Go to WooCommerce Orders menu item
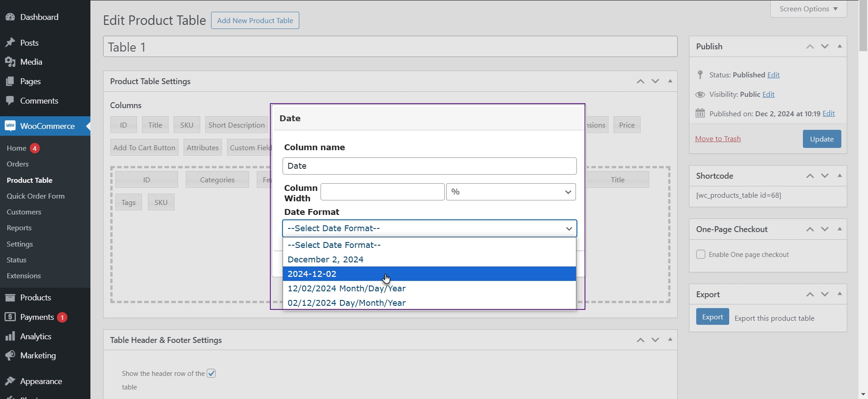The height and width of the screenshot is (399, 868). [18, 164]
